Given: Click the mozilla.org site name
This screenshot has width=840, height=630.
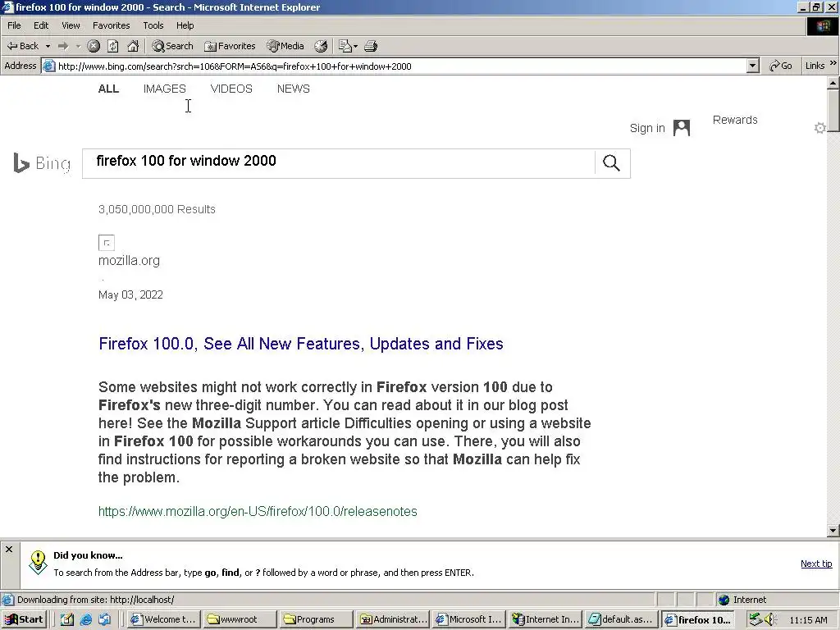Looking at the screenshot, I should (129, 260).
